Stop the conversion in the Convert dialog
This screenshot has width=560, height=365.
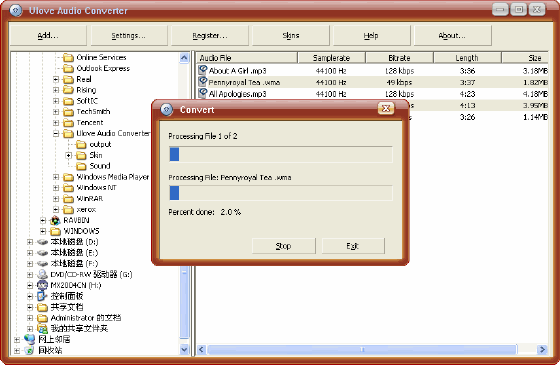284,246
